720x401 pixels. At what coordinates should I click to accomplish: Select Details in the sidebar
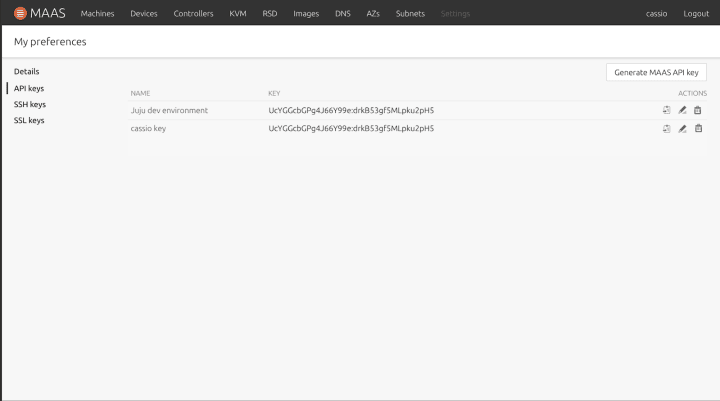click(27, 71)
